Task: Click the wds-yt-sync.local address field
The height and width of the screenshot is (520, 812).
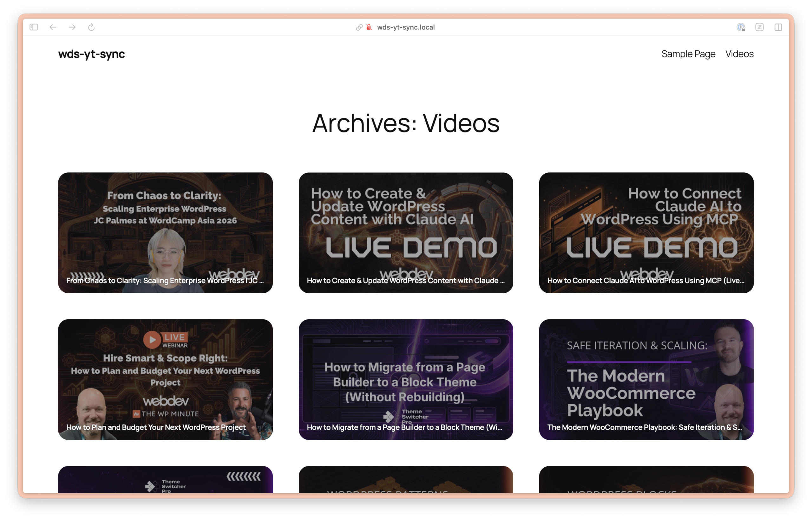Action: 406,27
